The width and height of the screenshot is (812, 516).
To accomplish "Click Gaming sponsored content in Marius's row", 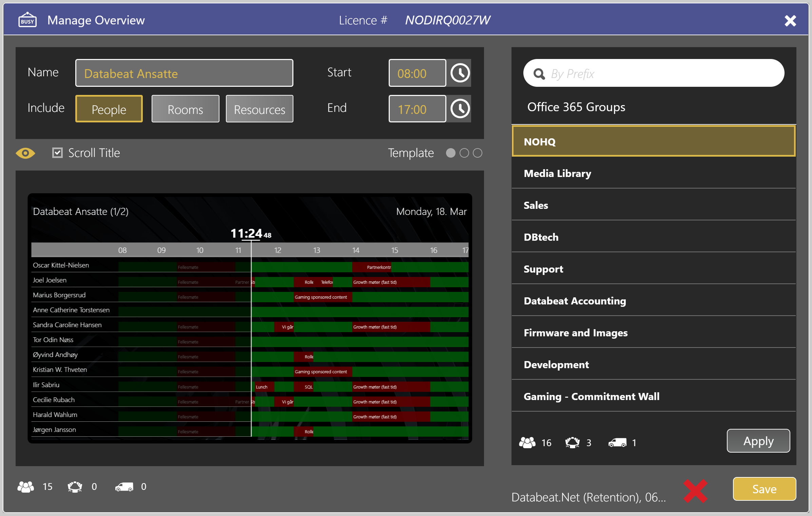I will (x=323, y=297).
